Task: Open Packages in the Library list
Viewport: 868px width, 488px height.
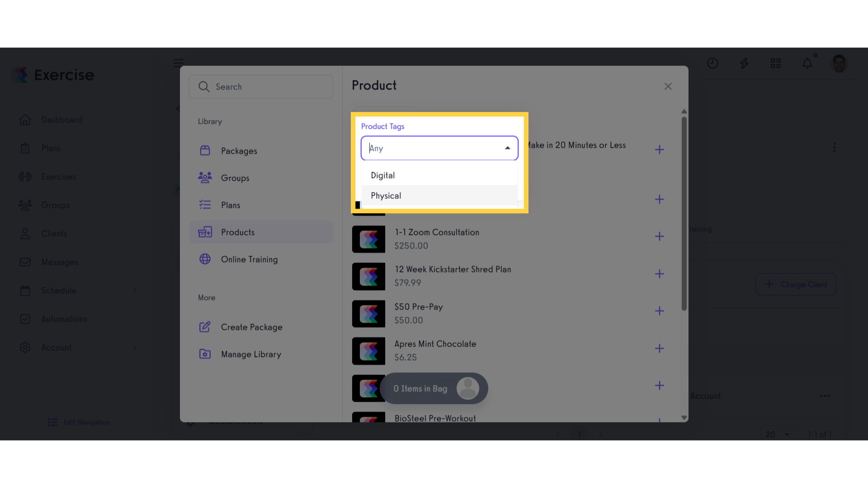Action: tap(261, 151)
